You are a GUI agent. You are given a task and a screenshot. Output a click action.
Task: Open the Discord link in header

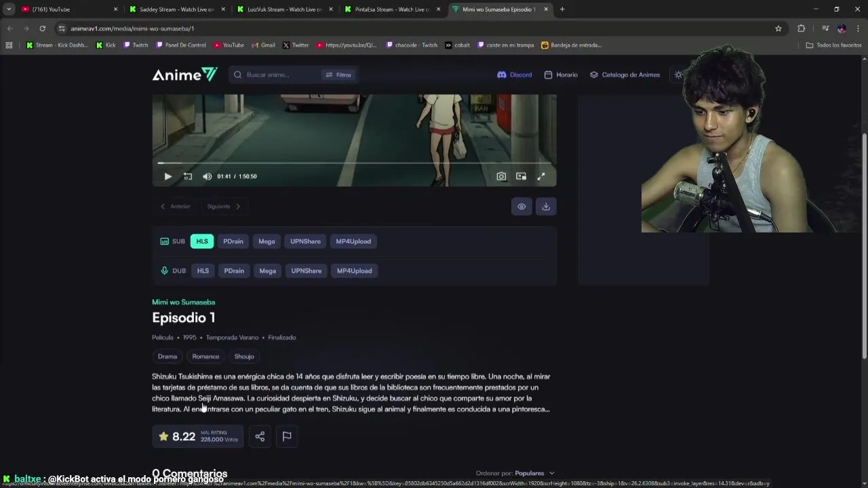click(x=515, y=75)
